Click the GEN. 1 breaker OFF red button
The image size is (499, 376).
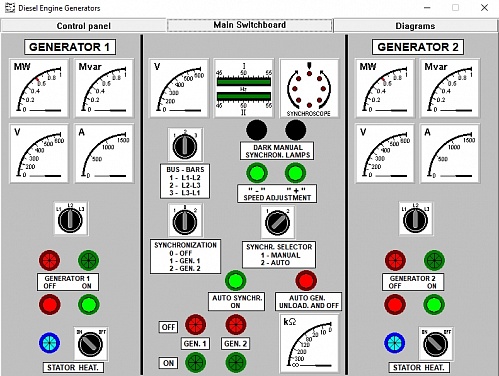(195, 325)
